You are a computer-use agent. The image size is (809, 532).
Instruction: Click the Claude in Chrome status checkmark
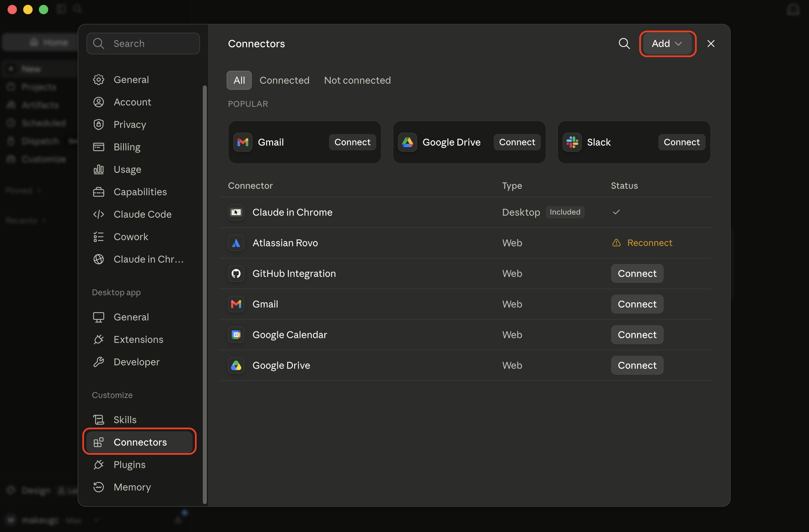[x=616, y=212]
